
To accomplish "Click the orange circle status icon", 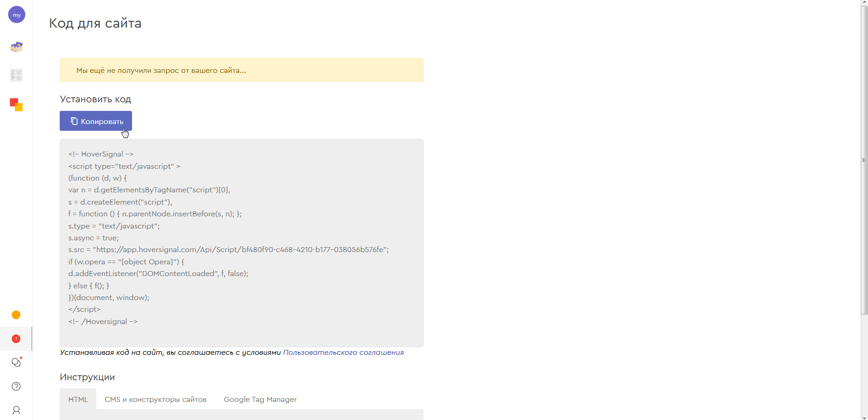I will tap(16, 315).
